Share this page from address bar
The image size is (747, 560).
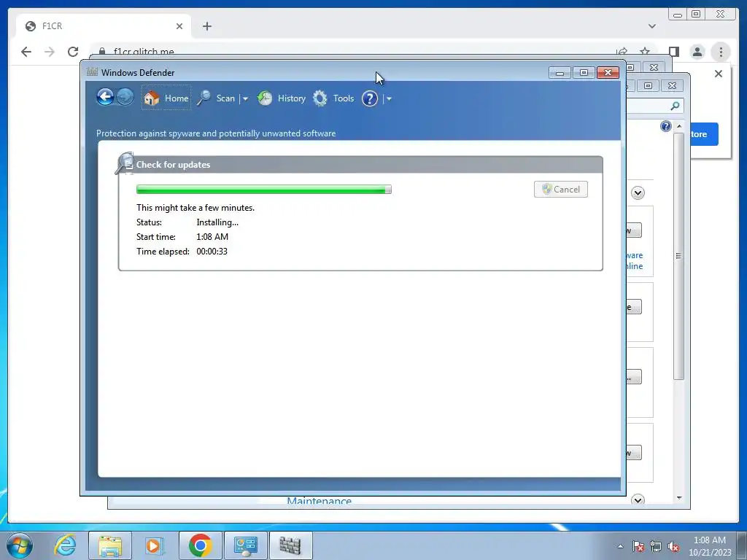pos(622,52)
